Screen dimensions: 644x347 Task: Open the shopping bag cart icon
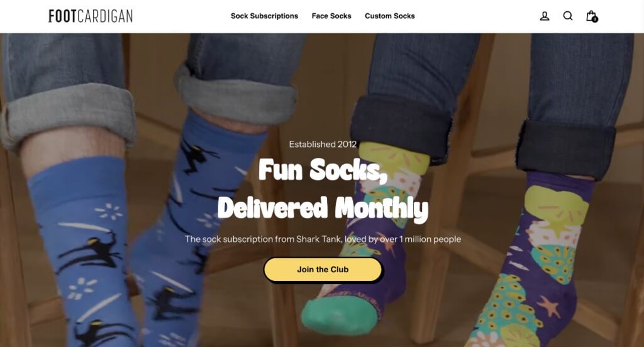[591, 16]
